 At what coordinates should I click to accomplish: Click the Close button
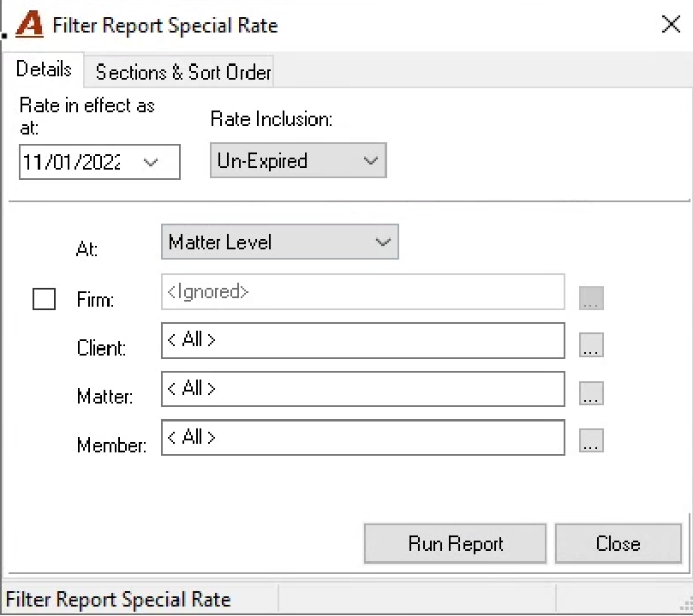(618, 543)
